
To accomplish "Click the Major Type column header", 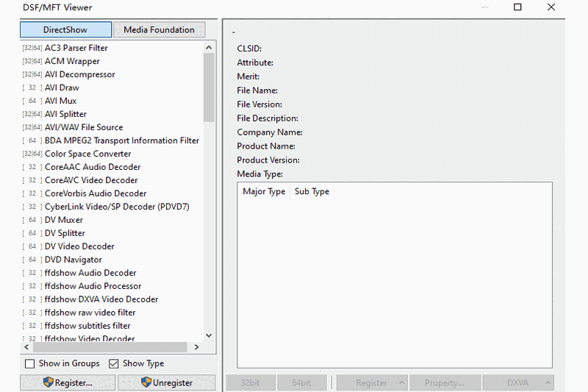I will [x=264, y=192].
